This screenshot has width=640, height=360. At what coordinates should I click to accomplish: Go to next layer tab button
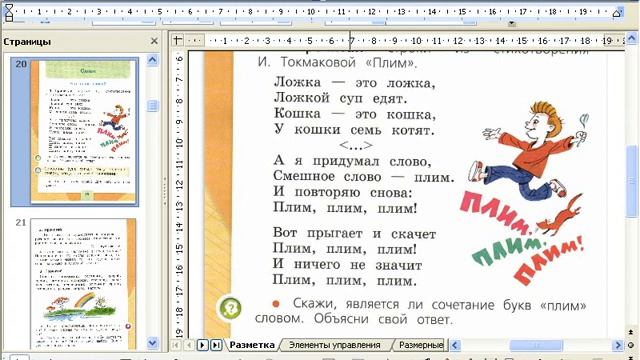tap(202, 345)
